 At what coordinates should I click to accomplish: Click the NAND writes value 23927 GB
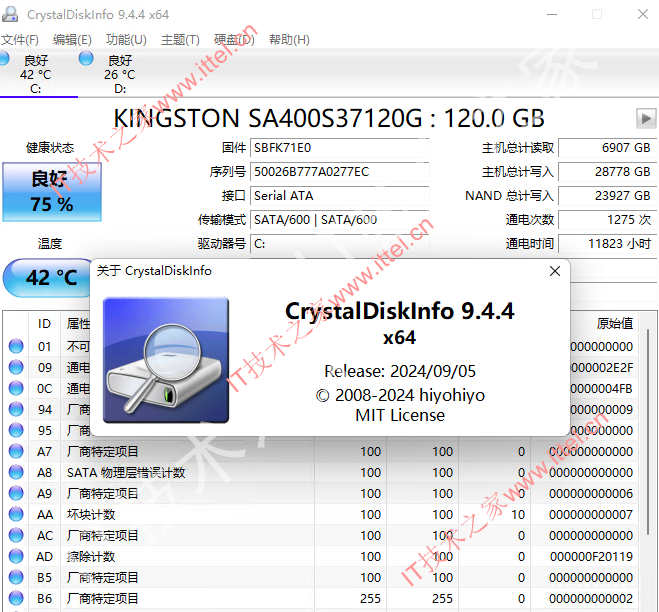click(607, 196)
